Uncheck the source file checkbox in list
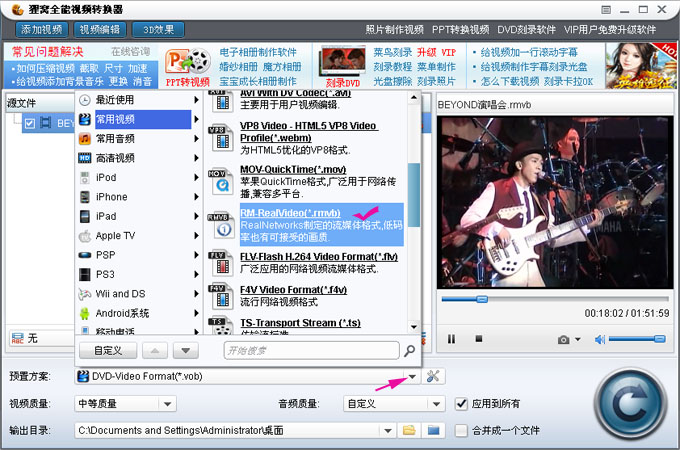 tap(29, 123)
